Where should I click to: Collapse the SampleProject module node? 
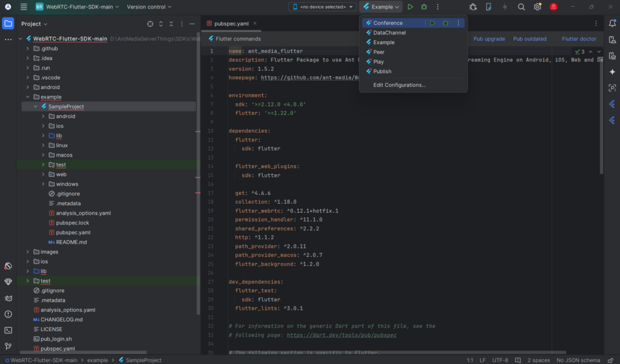[x=36, y=106]
